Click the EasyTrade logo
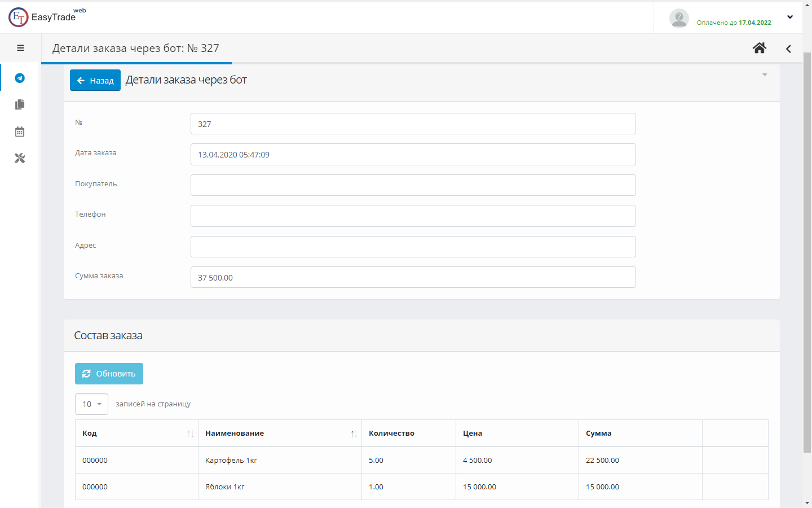The image size is (812, 508). click(47, 17)
